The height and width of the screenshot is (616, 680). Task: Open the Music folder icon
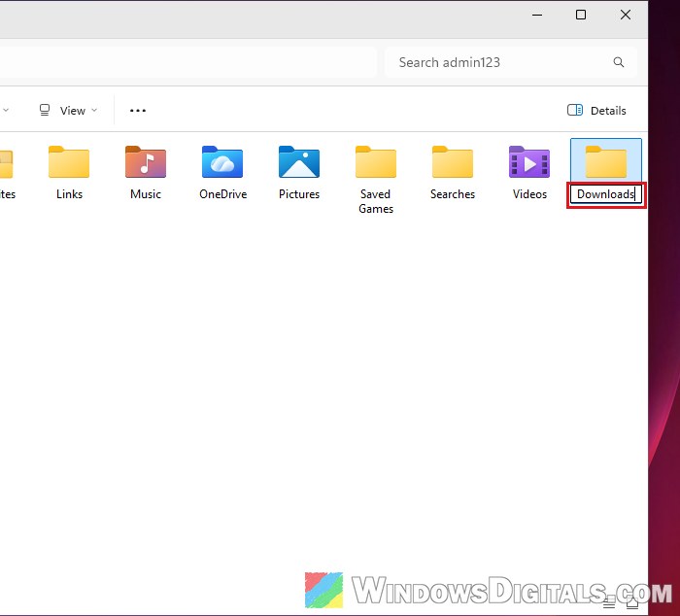146,162
